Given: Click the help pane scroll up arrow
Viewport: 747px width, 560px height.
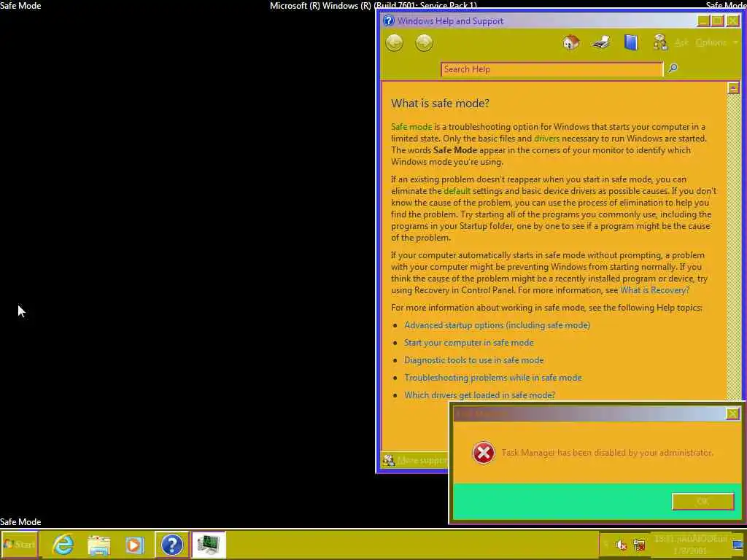Looking at the screenshot, I should 733,87.
